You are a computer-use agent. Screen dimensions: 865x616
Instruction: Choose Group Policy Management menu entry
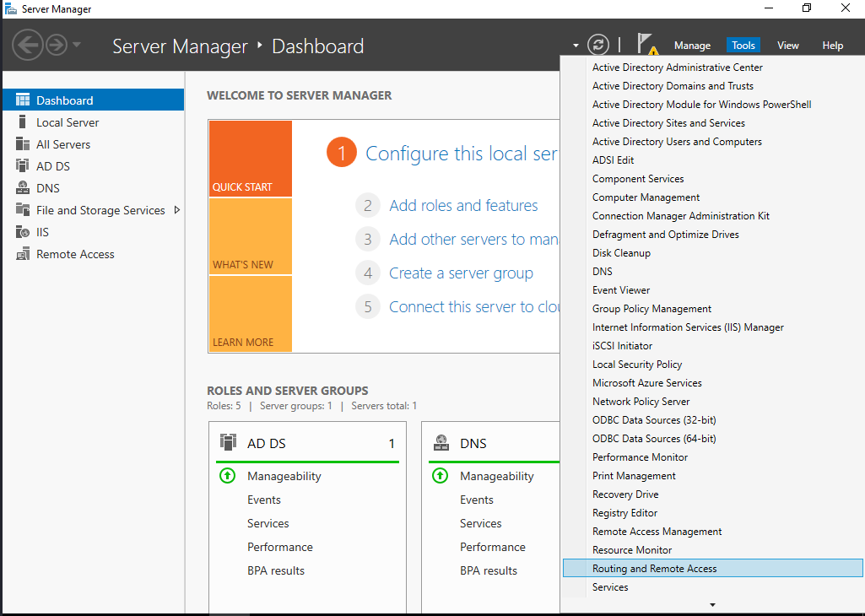click(x=651, y=309)
